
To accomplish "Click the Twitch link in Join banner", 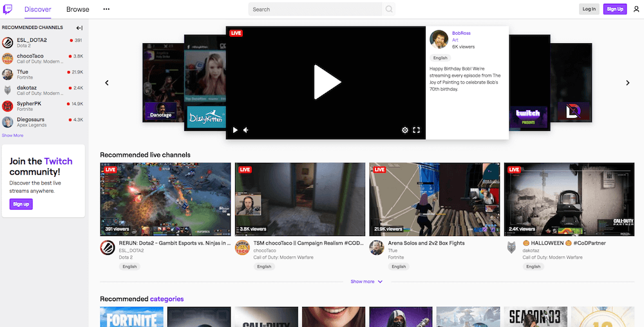I will pos(59,161).
